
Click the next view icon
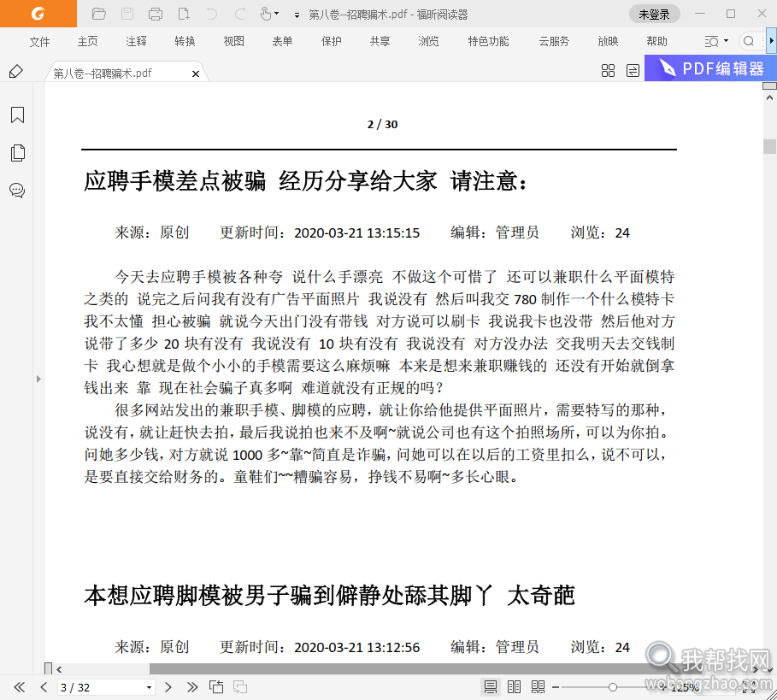click(240, 687)
